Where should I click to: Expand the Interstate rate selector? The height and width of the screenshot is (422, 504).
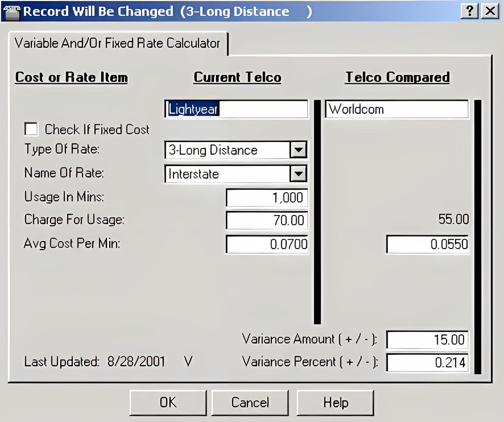coord(299,174)
